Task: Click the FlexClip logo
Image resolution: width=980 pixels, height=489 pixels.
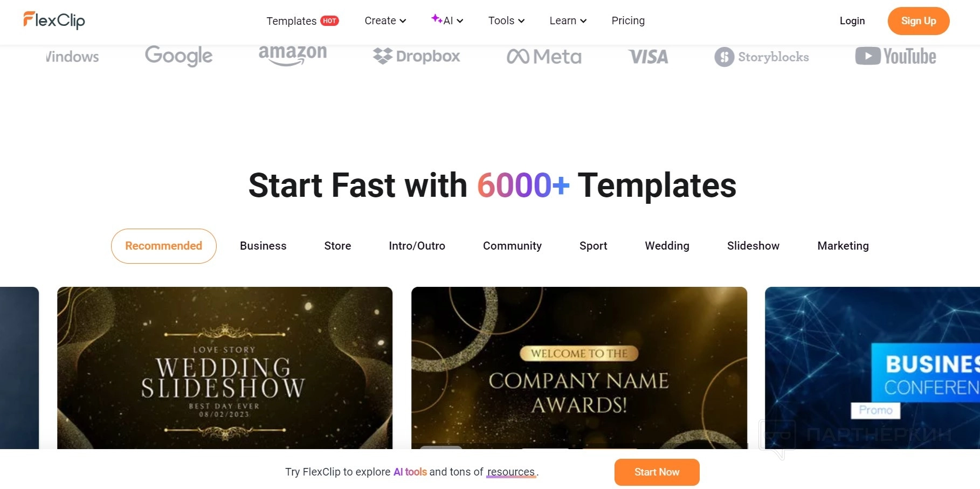Action: click(54, 20)
